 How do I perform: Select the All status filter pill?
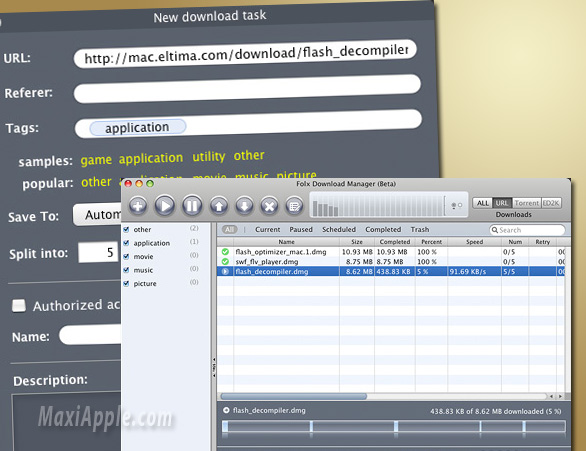tap(229, 229)
